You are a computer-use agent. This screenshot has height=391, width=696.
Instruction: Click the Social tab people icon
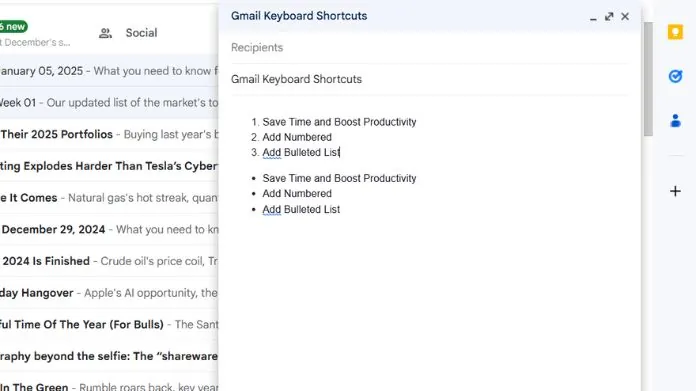point(105,33)
